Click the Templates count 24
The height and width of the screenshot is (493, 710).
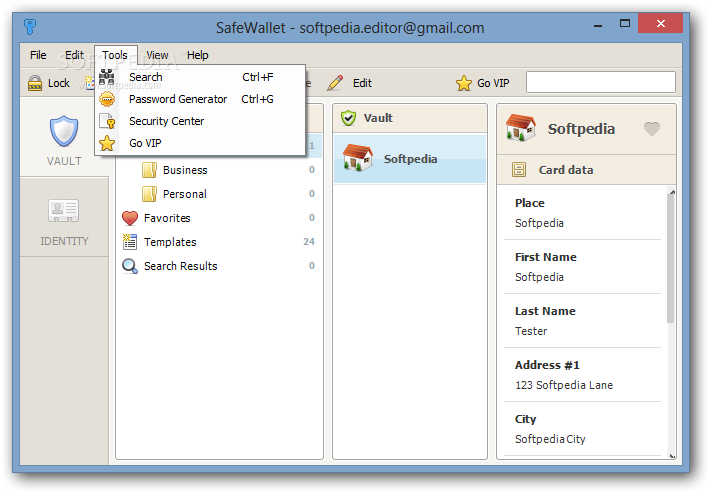click(x=309, y=242)
